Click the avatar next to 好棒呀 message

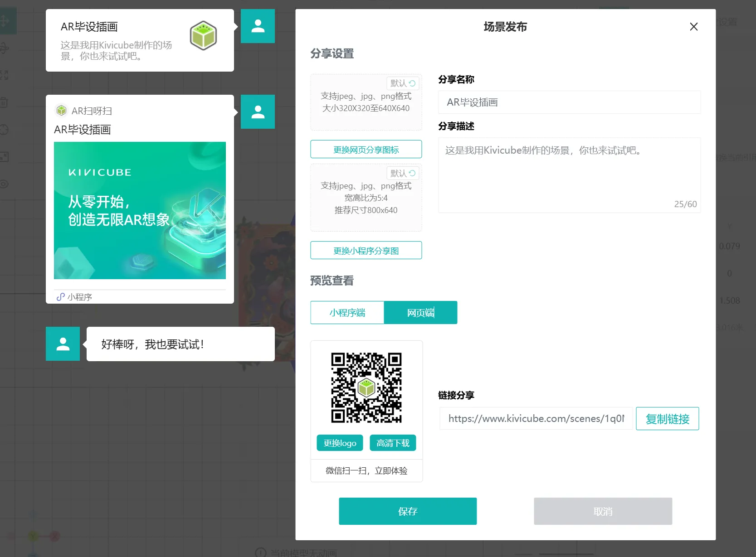coord(63,344)
